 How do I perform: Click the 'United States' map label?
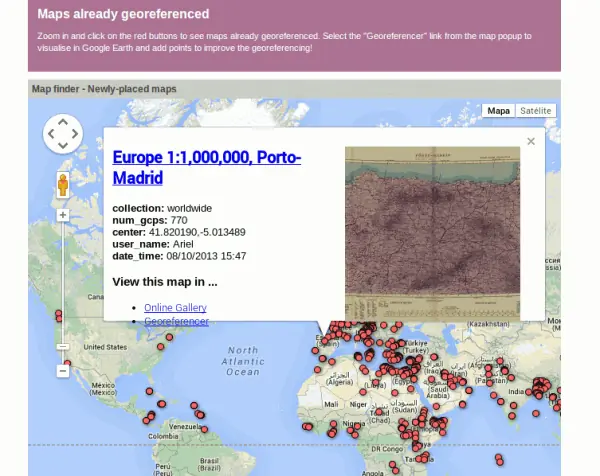pos(105,347)
